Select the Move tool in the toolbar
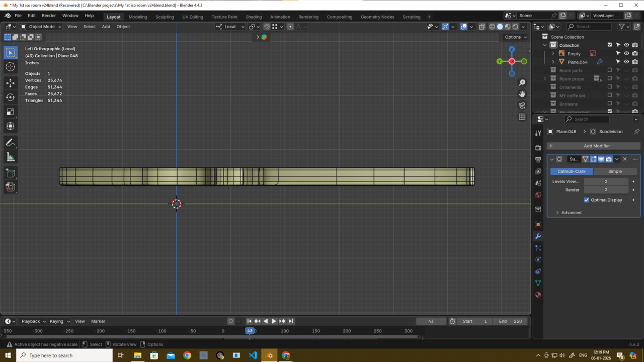Image resolution: width=644 pixels, height=362 pixels. (10, 82)
